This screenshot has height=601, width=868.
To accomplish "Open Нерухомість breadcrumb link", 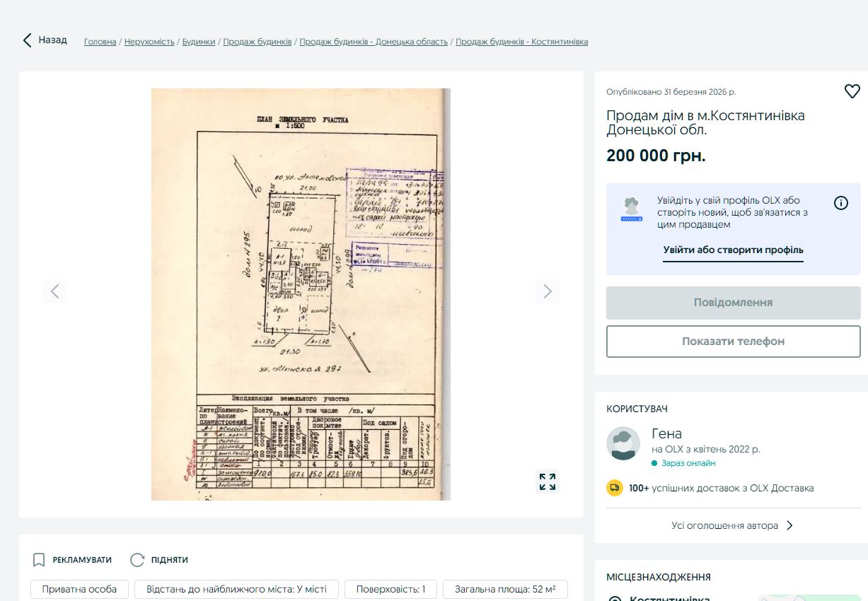I will [149, 42].
